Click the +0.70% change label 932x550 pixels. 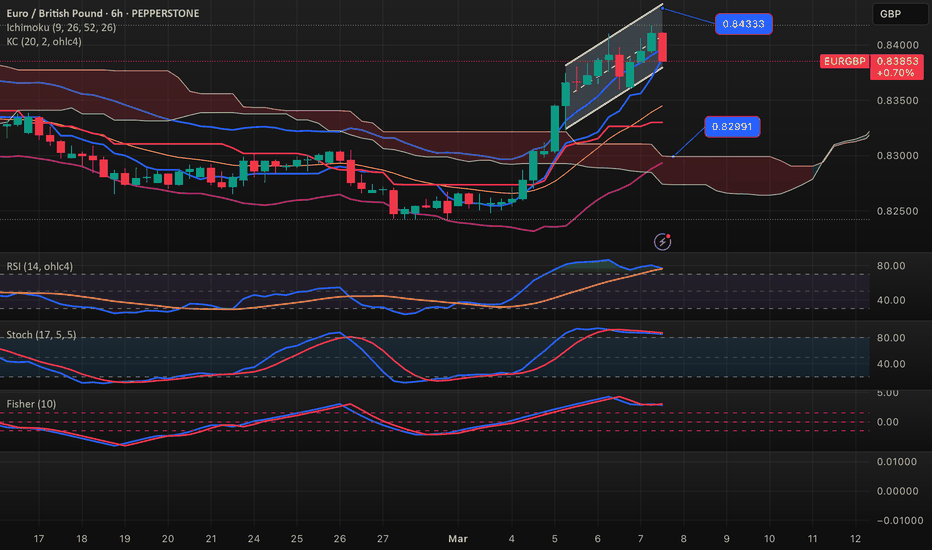coord(896,73)
